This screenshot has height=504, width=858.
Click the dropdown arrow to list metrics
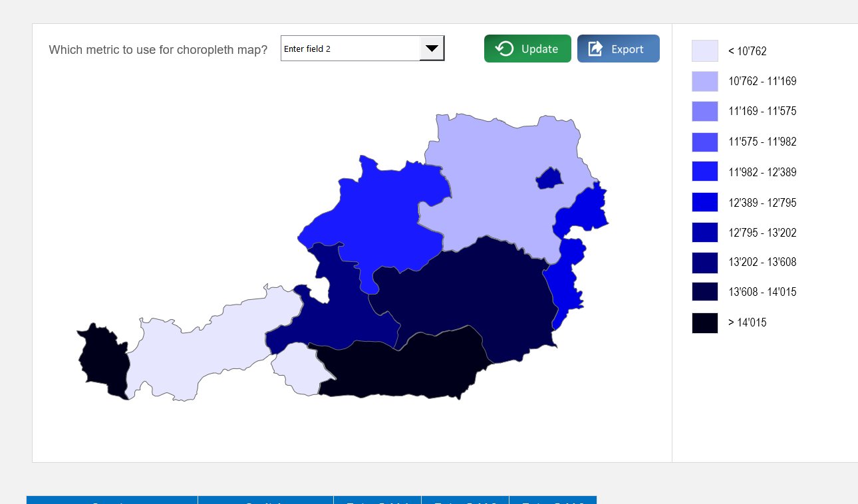click(x=433, y=48)
